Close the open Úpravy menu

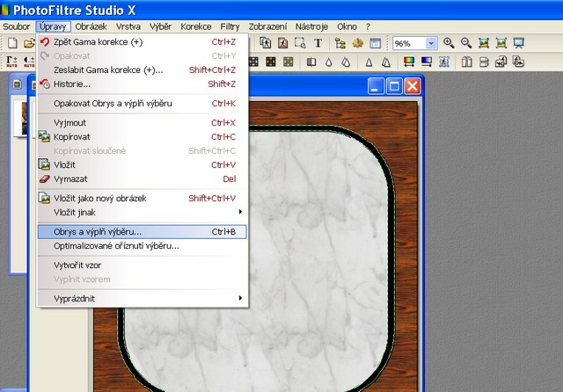(x=53, y=26)
